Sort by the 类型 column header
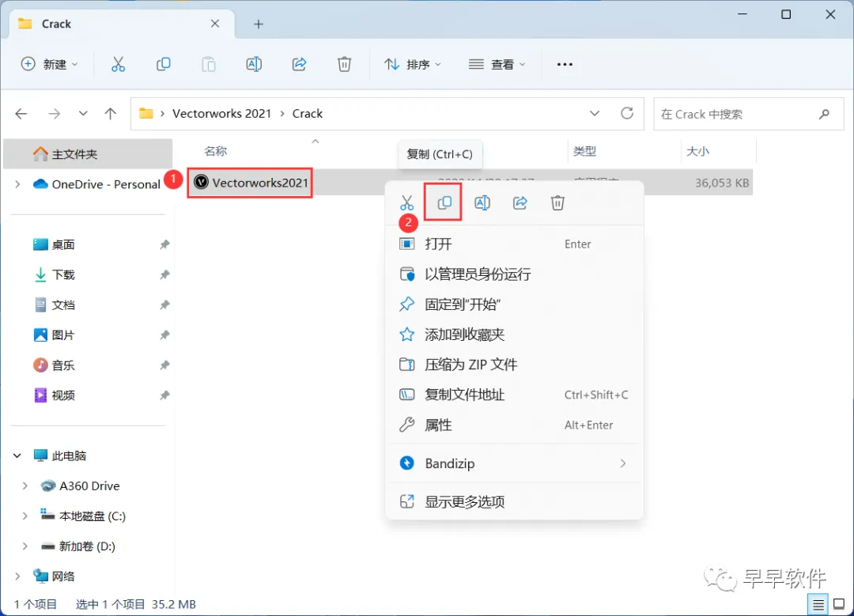The image size is (854, 616). tap(585, 151)
